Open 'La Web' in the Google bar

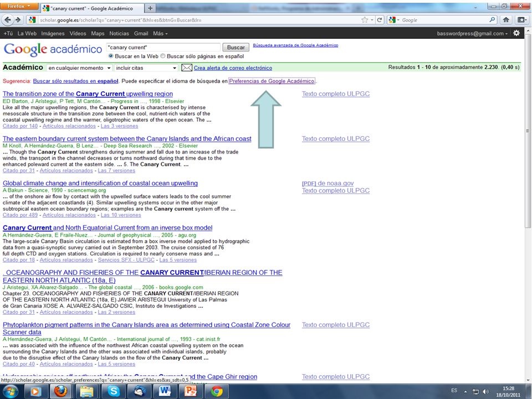pos(27,33)
